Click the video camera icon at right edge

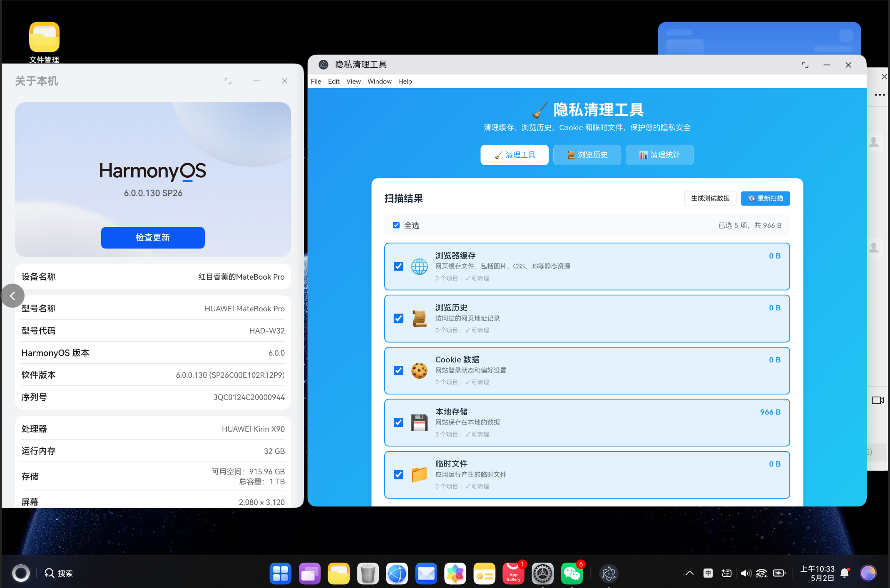(x=878, y=400)
